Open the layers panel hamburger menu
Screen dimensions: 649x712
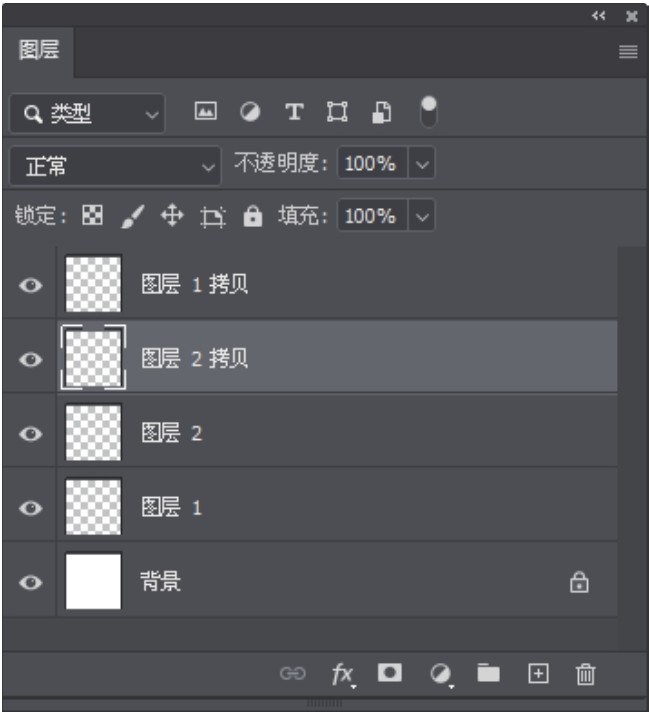pos(628,52)
